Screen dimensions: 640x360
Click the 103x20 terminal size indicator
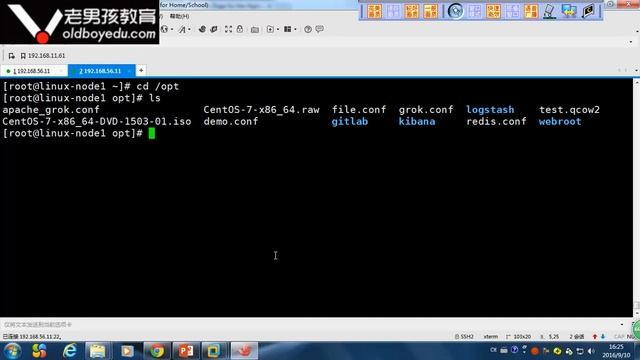[x=518, y=337]
